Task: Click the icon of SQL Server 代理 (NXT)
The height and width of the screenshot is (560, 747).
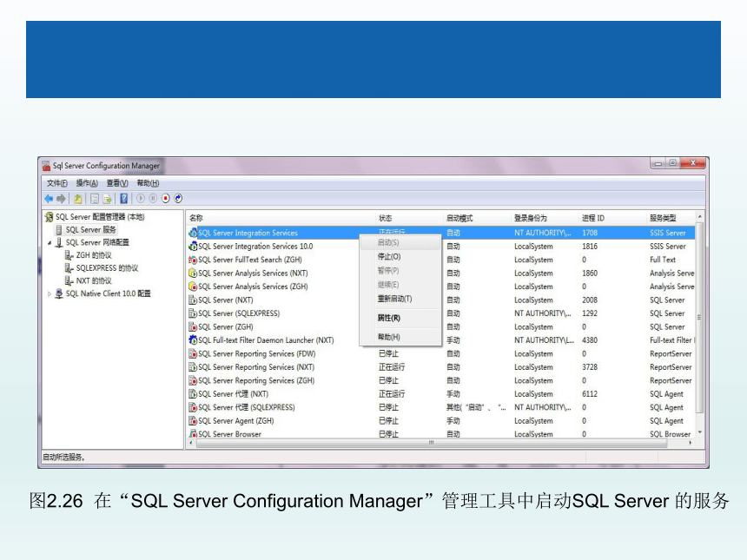Action: click(193, 394)
